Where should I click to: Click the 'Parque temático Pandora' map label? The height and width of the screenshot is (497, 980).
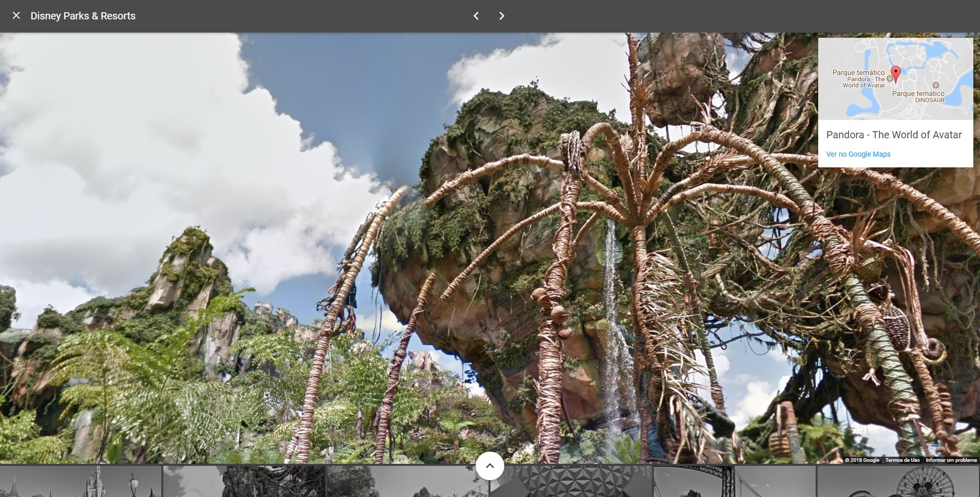(859, 79)
